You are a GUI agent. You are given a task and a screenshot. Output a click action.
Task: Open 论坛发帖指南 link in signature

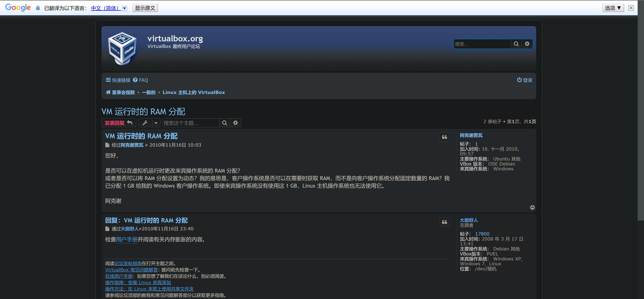point(128,263)
